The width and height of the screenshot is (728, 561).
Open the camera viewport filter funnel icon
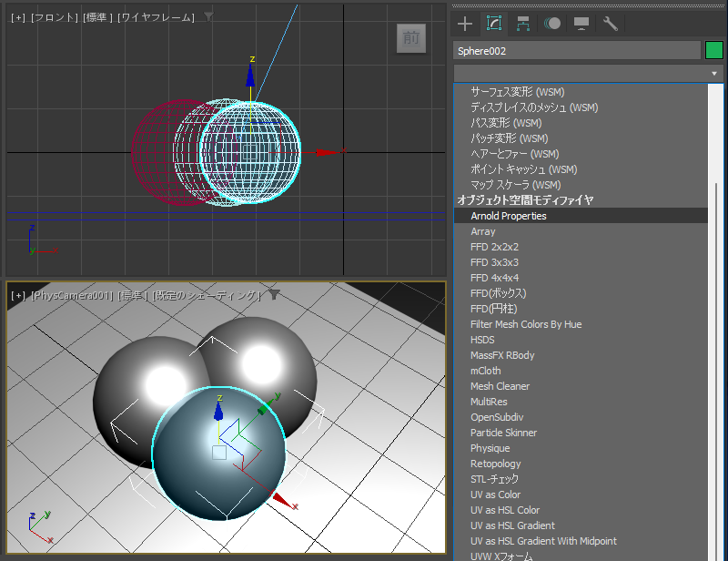coord(275,295)
